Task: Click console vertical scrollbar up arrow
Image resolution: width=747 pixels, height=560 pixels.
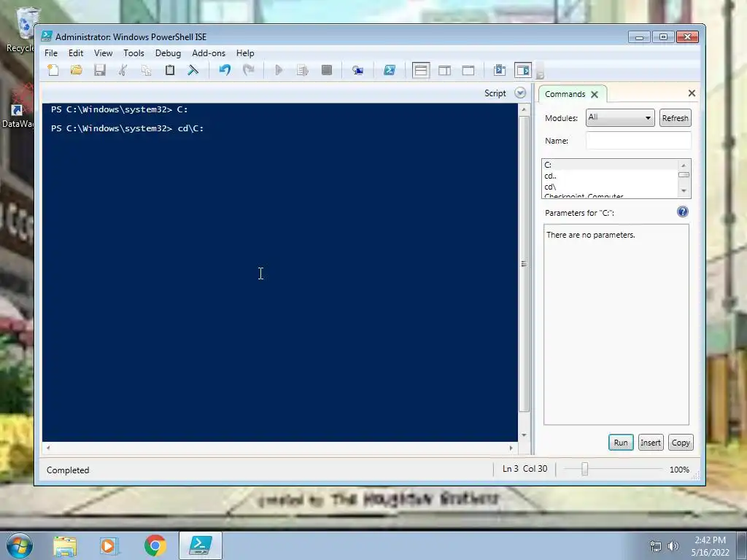Action: tap(524, 110)
